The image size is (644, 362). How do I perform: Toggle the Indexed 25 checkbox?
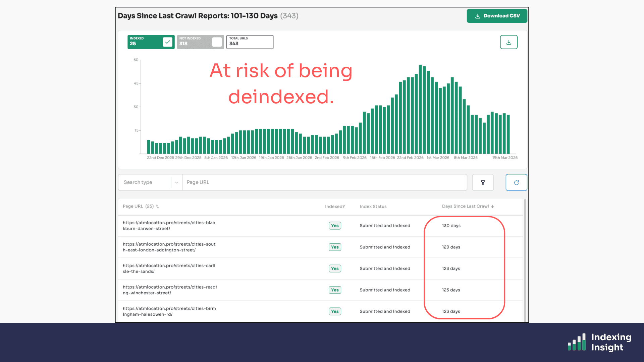[167, 42]
